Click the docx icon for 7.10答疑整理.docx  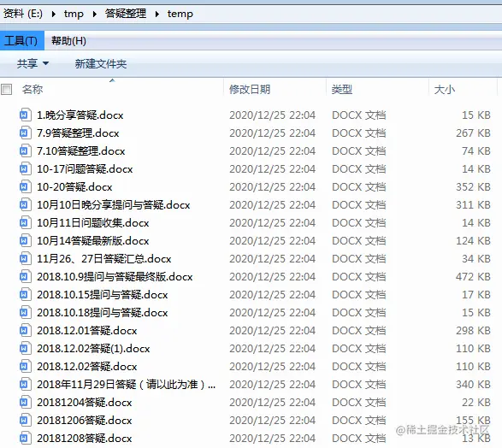coord(26,150)
